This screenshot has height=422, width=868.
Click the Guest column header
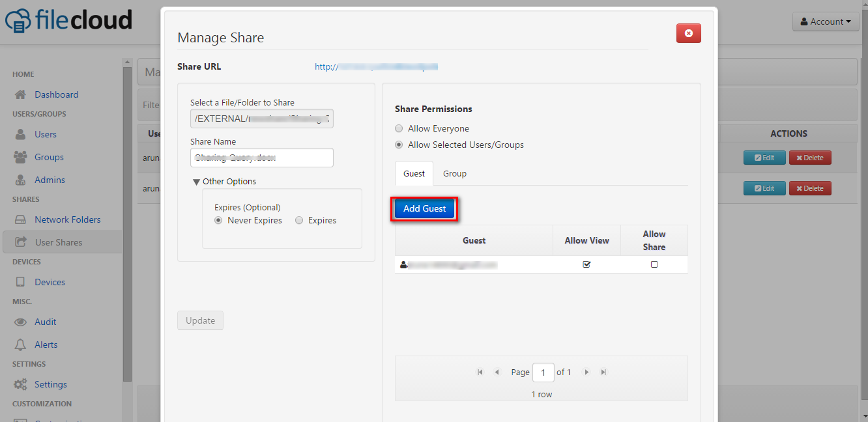click(474, 240)
